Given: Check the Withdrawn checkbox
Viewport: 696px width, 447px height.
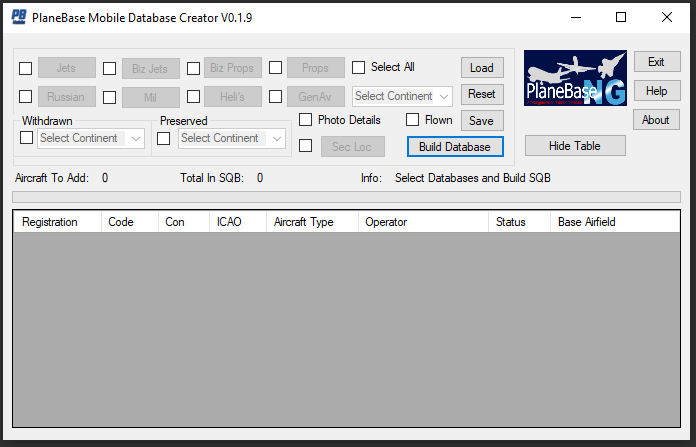Looking at the screenshot, I should click(x=27, y=138).
